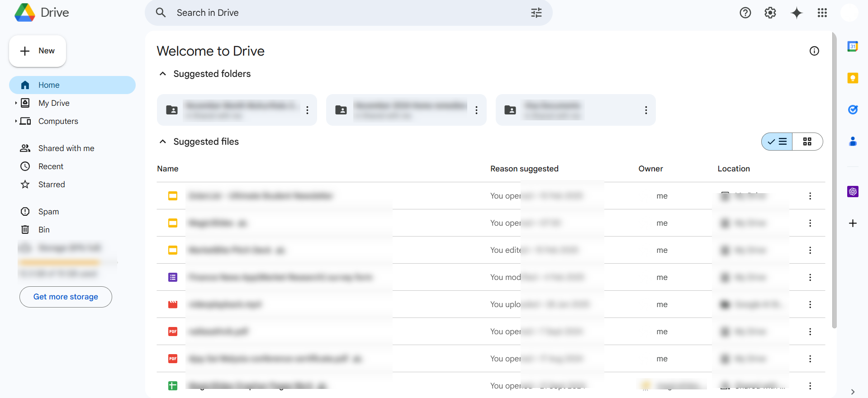Open the Starred section
This screenshot has width=868, height=398.
52,185
